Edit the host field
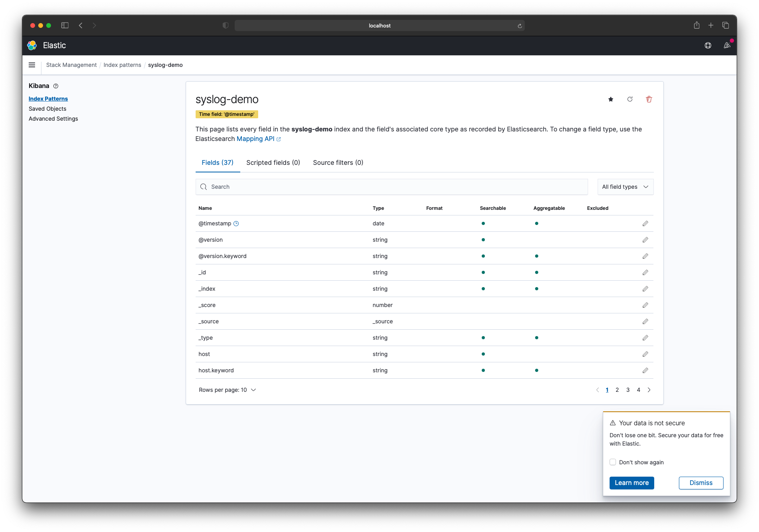759x532 pixels. tap(645, 354)
